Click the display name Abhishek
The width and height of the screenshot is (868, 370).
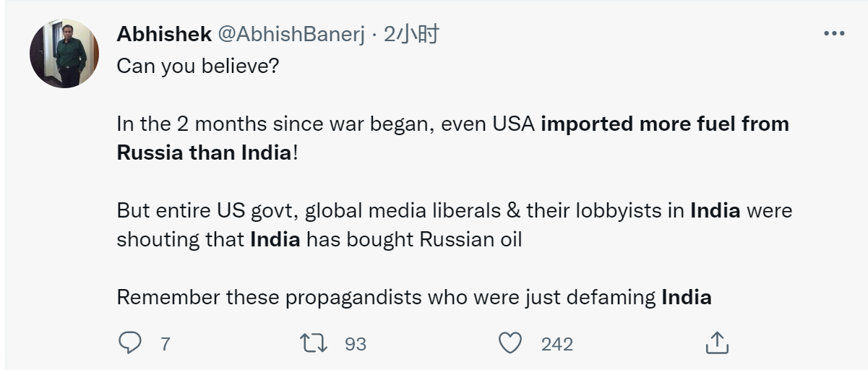coord(163,34)
